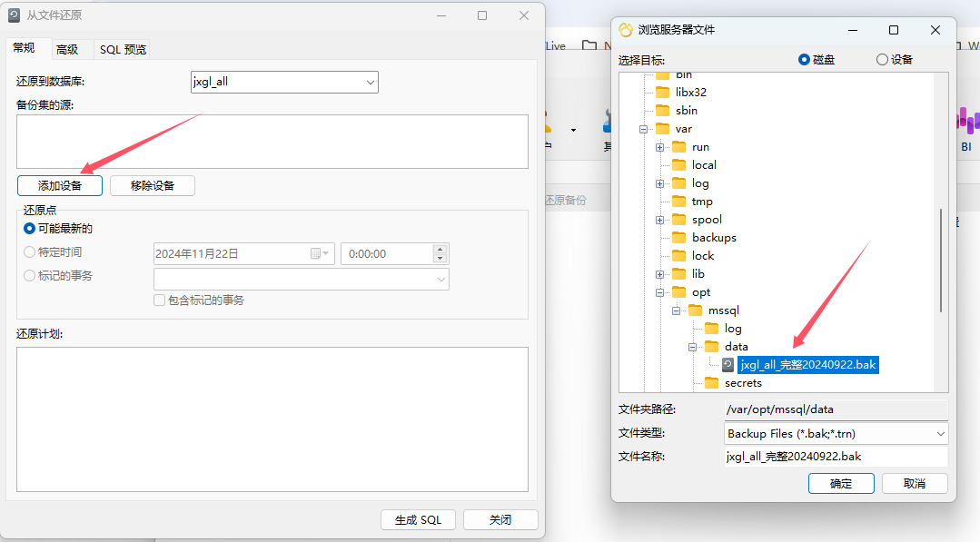Expand the spool tree node
The image size is (980, 542).
click(x=659, y=220)
